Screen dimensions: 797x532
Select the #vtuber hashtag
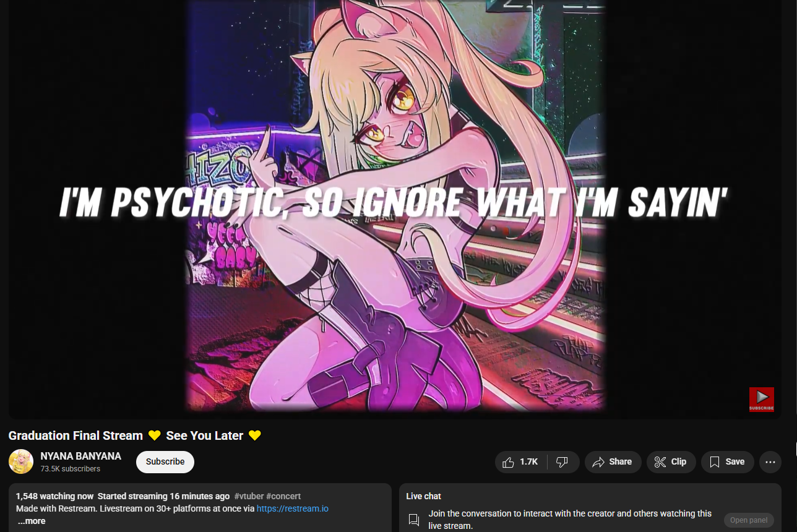point(249,496)
